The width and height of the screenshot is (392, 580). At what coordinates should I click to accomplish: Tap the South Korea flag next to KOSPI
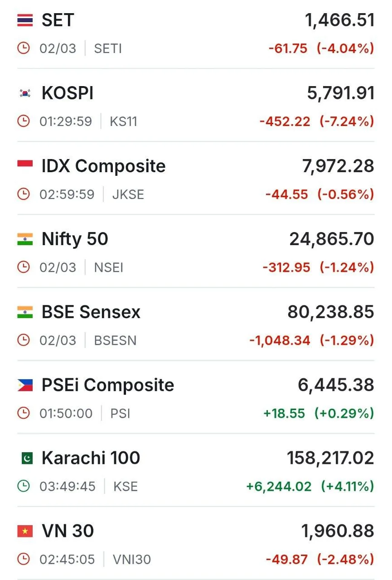coord(25,93)
